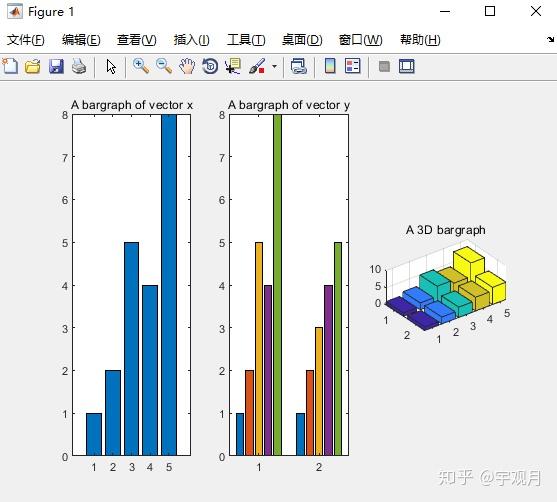Open the 文件(F) menu

26,39
